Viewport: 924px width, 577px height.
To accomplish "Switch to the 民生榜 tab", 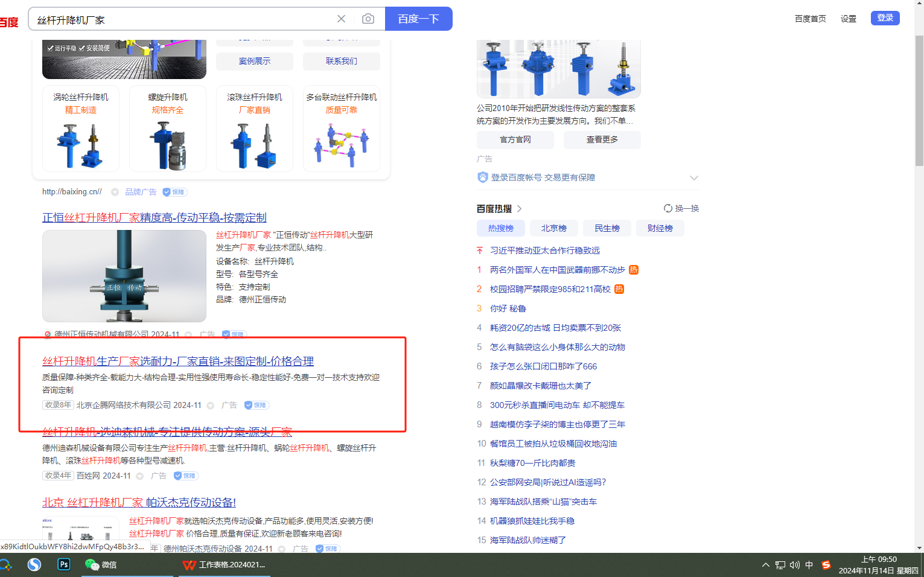I will click(x=607, y=228).
